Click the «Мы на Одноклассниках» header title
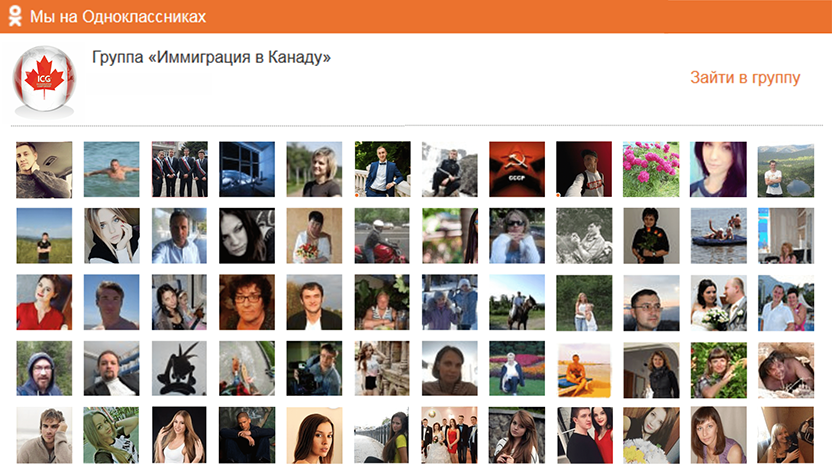 [x=118, y=17]
